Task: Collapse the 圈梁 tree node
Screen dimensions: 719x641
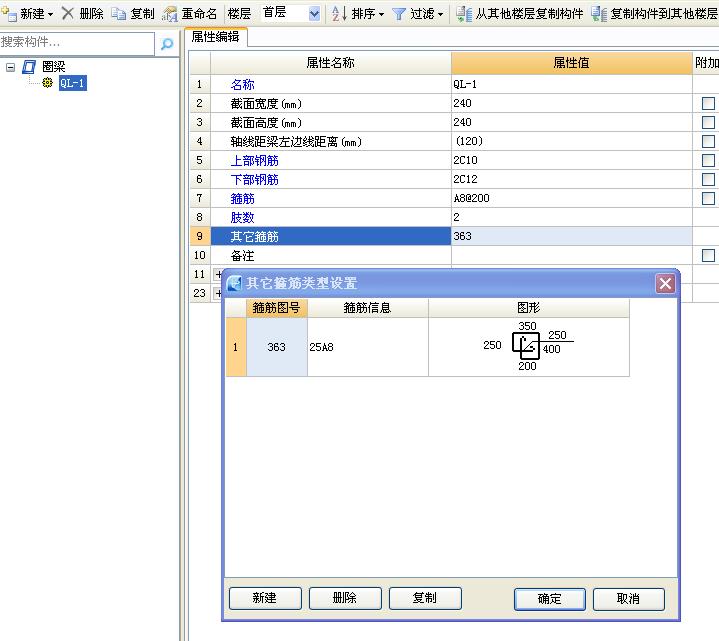Action: point(10,67)
